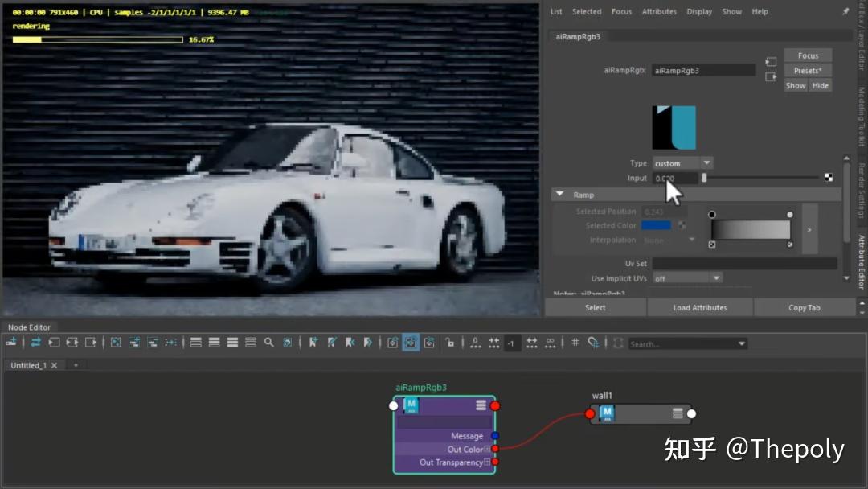Screen dimensions: 868x489
Task: Select the Create Node icon in Node Editor toolbar
Action: coord(10,343)
